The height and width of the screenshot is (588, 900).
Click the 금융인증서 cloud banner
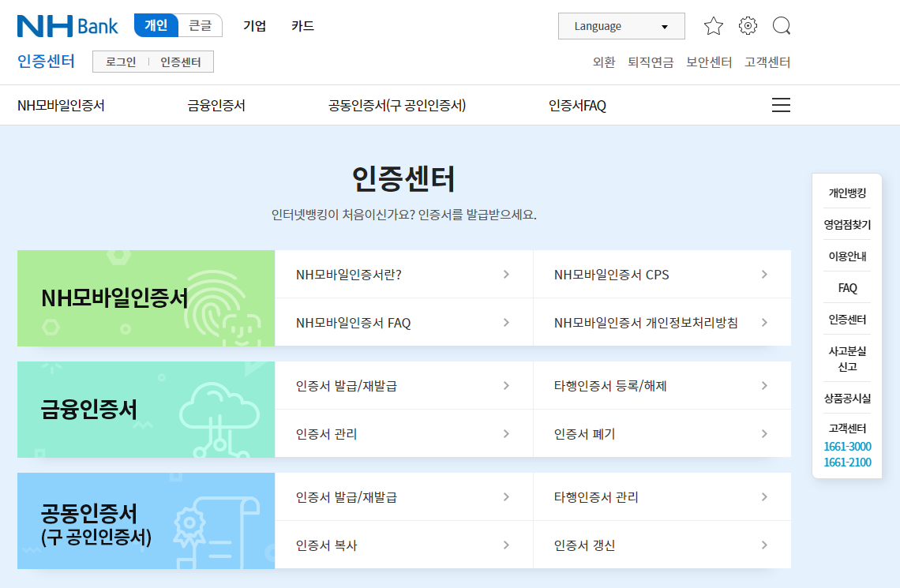click(146, 410)
